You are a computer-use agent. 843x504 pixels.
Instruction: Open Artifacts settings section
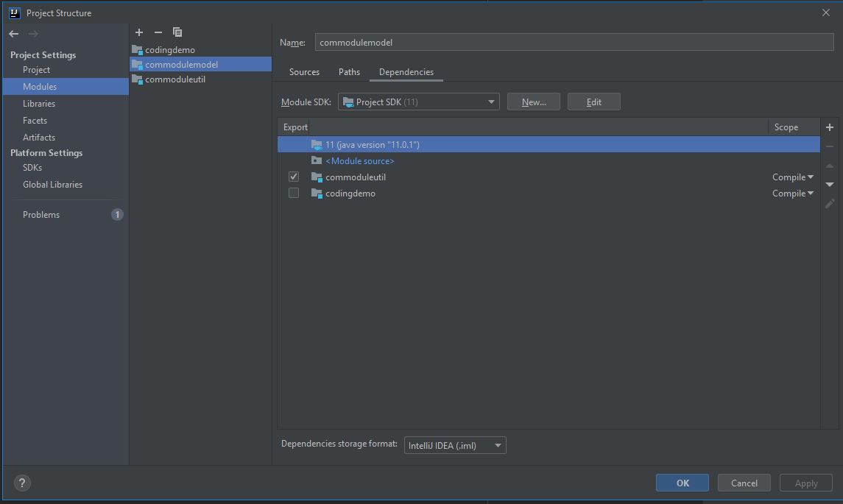tap(39, 138)
